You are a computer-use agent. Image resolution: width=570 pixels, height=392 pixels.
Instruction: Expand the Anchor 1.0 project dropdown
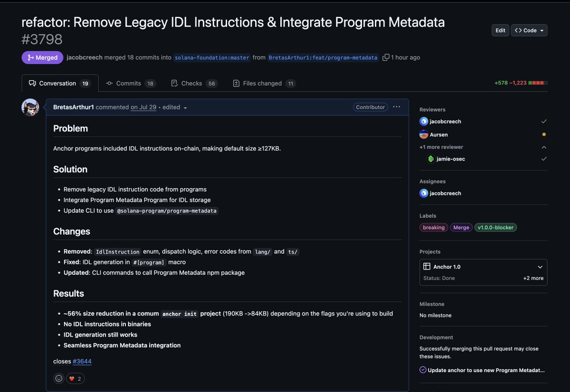click(540, 267)
